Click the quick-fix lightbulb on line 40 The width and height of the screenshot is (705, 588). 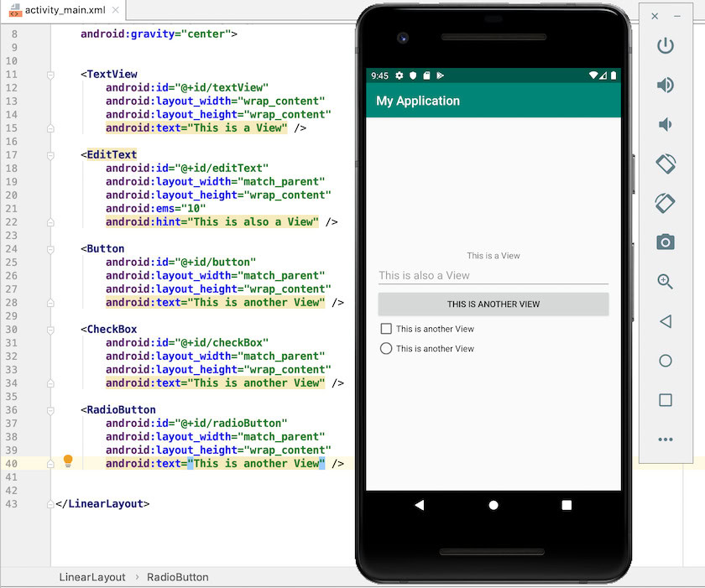coord(68,461)
